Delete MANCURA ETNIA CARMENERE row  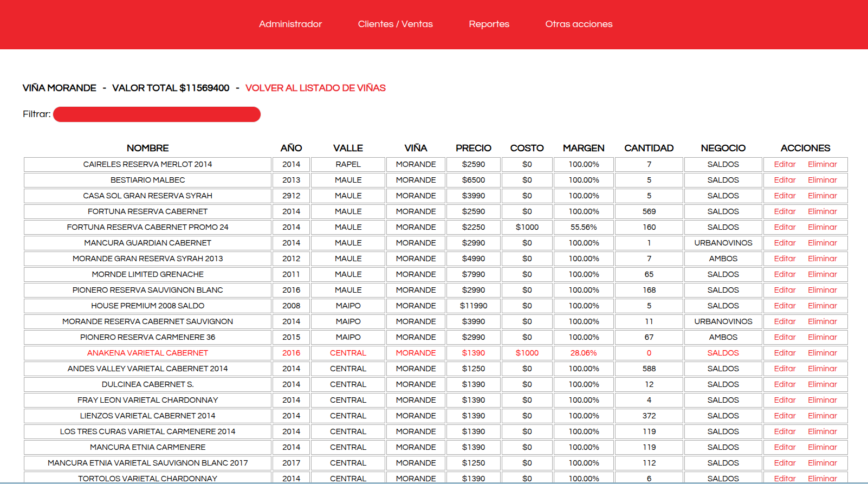coord(822,447)
